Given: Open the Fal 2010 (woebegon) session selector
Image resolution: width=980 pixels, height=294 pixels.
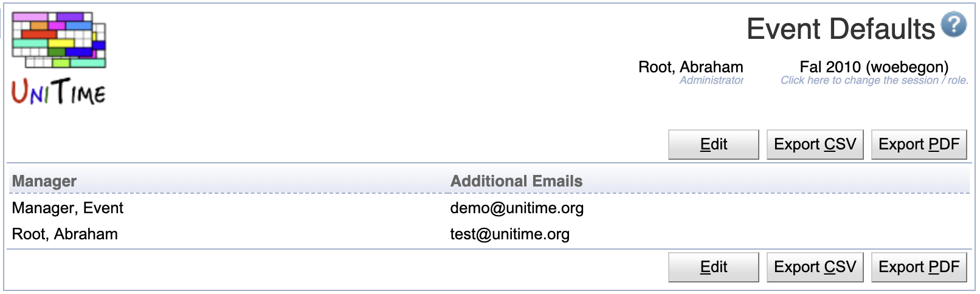Looking at the screenshot, I should pyautogui.click(x=874, y=67).
